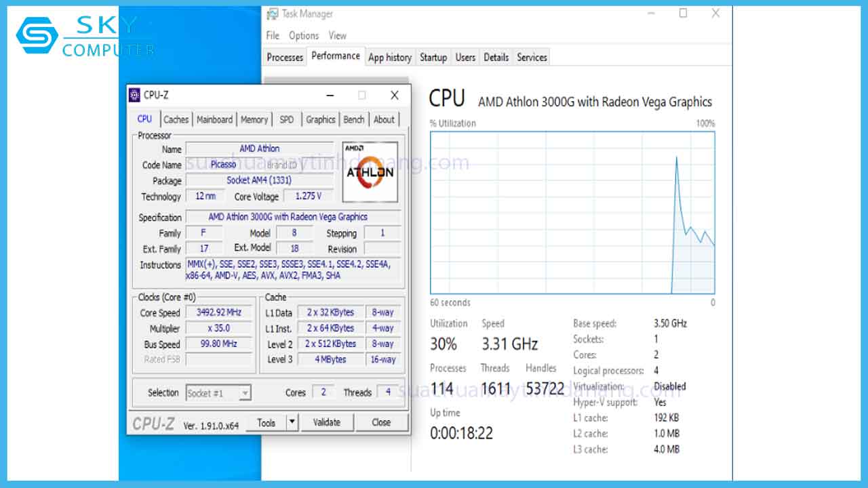Switch to the Details tab in Task Manager
868x488 pixels.
click(496, 58)
